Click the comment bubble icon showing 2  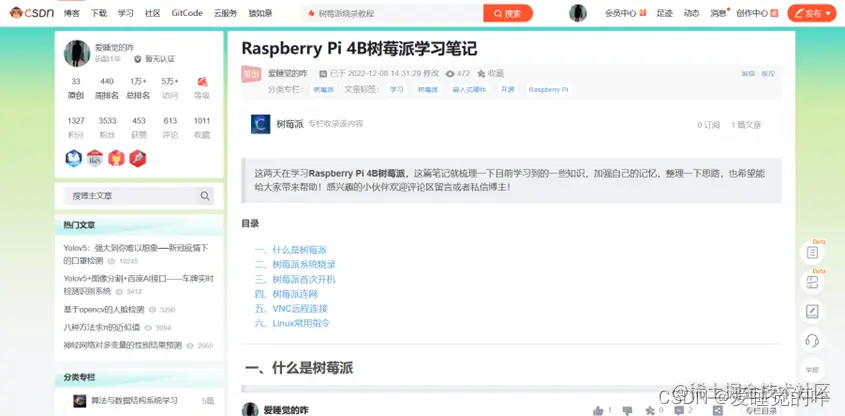click(x=680, y=410)
